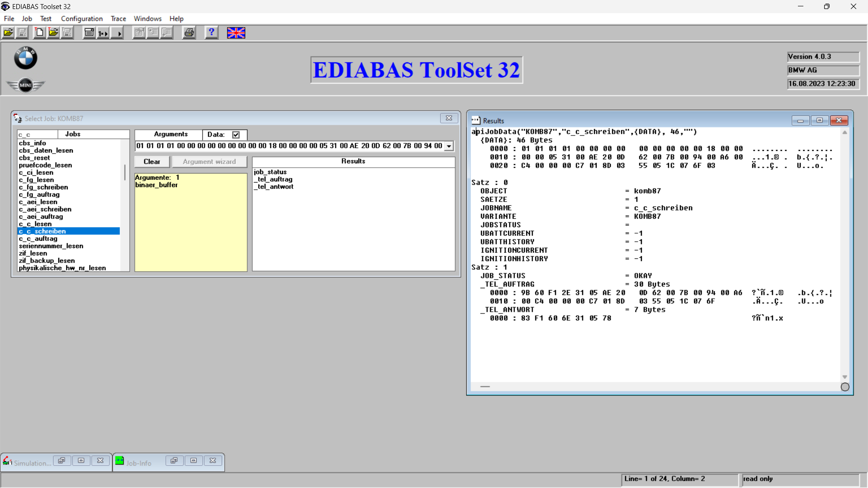
Task: Select job cbs_daten_lesen
Action: pos(46,150)
